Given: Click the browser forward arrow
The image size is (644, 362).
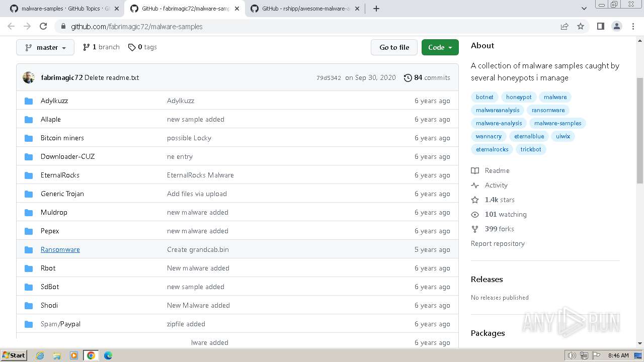Looking at the screenshot, I should click(x=27, y=27).
